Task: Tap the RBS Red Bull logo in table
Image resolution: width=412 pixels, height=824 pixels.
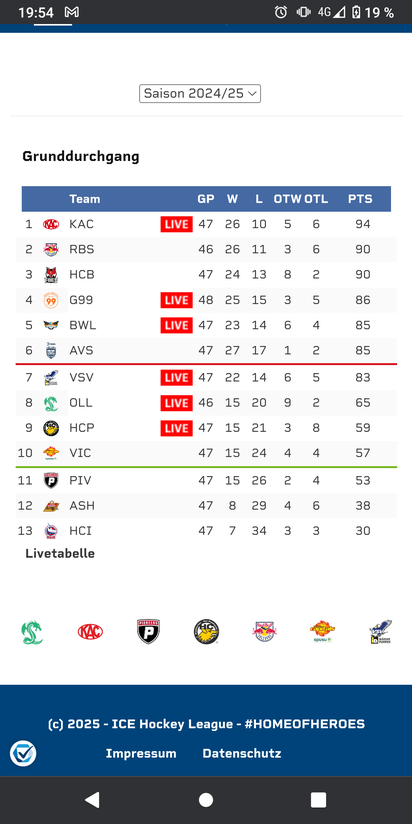Action: 51,250
